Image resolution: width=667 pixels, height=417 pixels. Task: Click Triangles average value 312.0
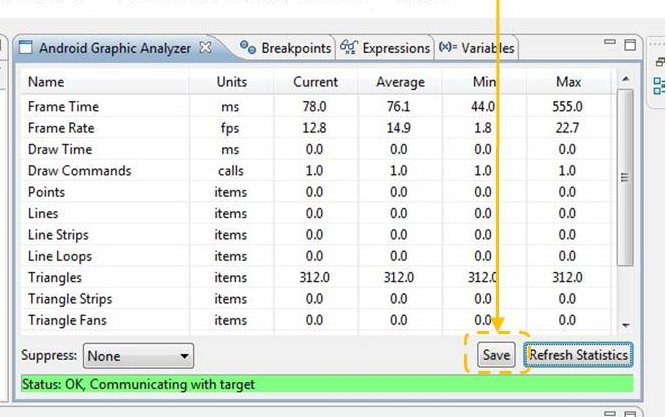click(x=399, y=277)
